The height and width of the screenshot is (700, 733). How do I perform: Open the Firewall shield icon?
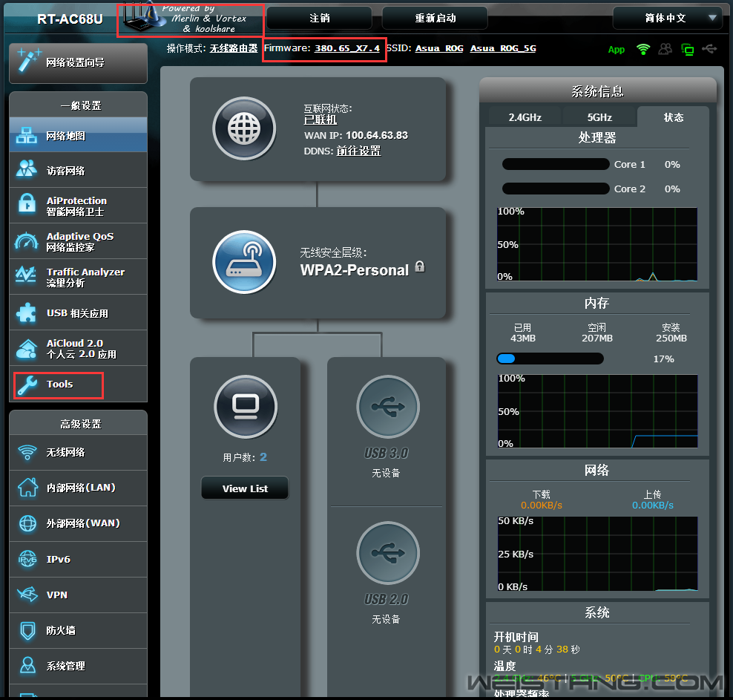pos(27,630)
